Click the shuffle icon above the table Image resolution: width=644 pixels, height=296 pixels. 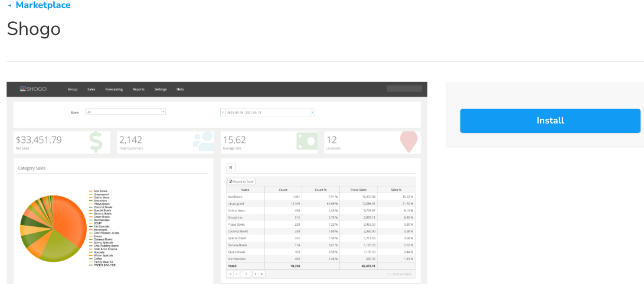pos(230,167)
